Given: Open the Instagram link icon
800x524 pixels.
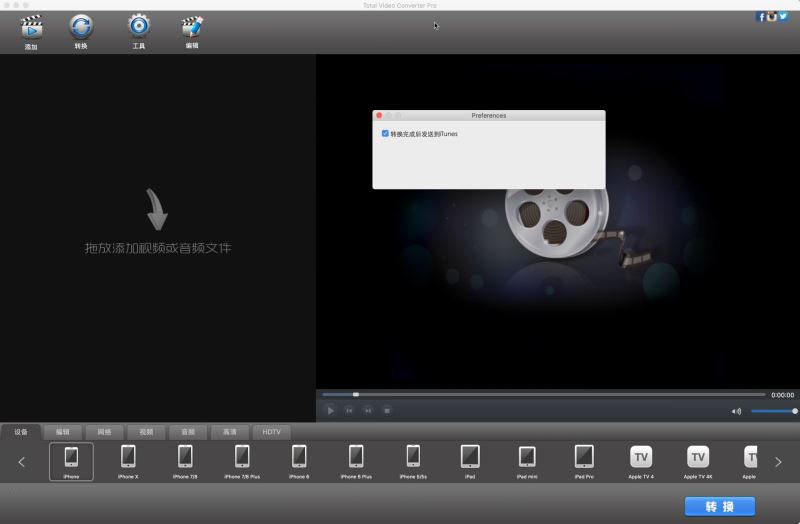Looking at the screenshot, I should click(x=772, y=17).
